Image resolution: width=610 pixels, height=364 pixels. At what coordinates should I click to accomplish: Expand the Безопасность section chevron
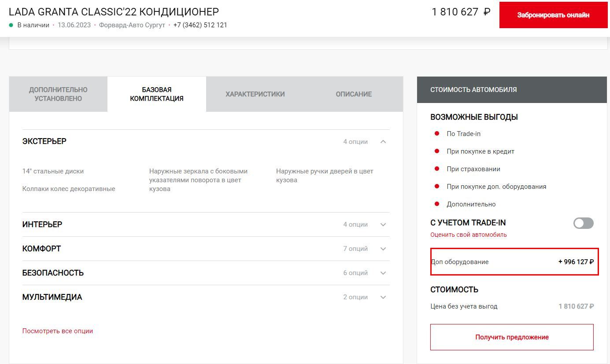383,273
